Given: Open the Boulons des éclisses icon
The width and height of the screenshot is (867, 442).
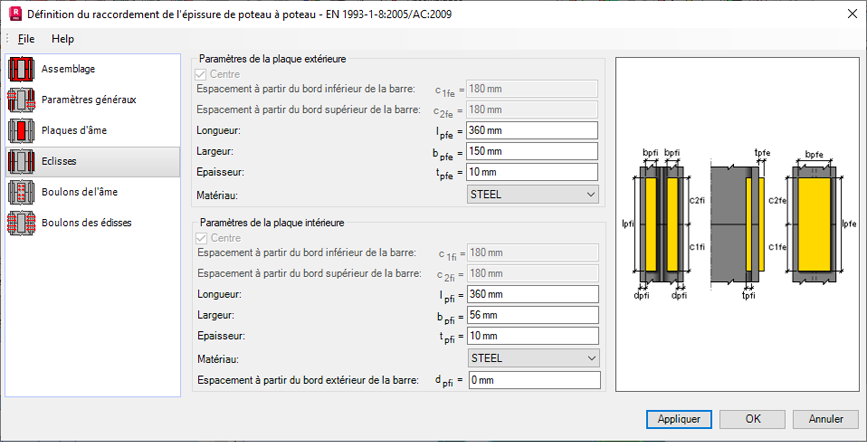Looking at the screenshot, I should (x=21, y=222).
